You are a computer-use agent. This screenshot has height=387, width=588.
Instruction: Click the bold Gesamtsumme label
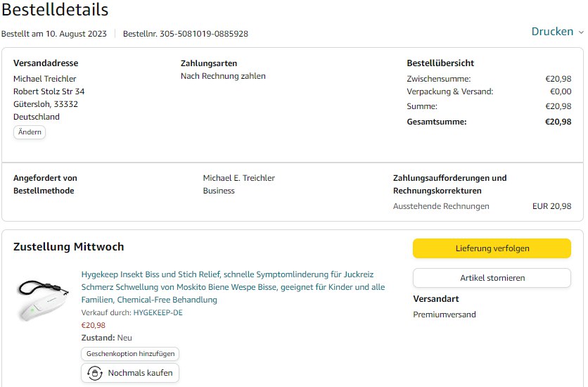coord(436,122)
